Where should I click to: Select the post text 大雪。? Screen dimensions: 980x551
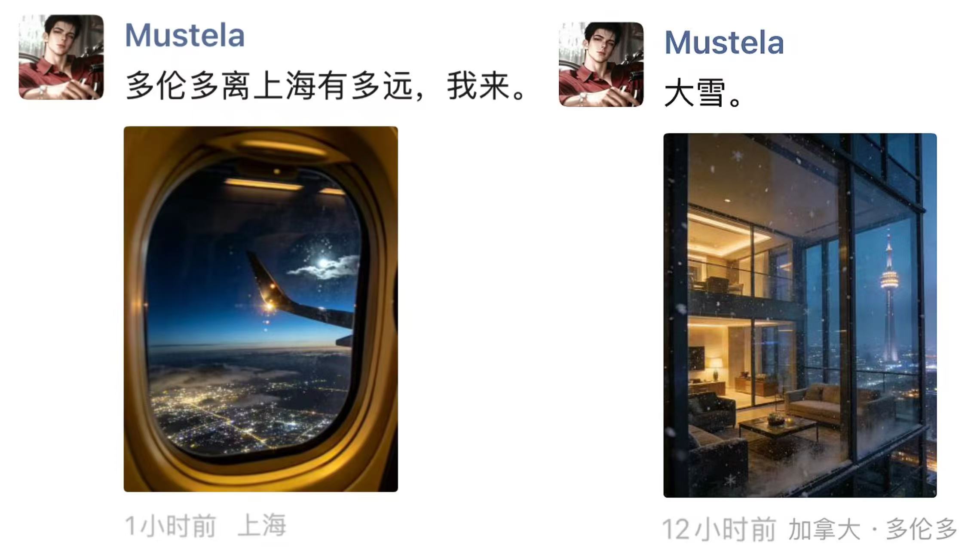[703, 93]
